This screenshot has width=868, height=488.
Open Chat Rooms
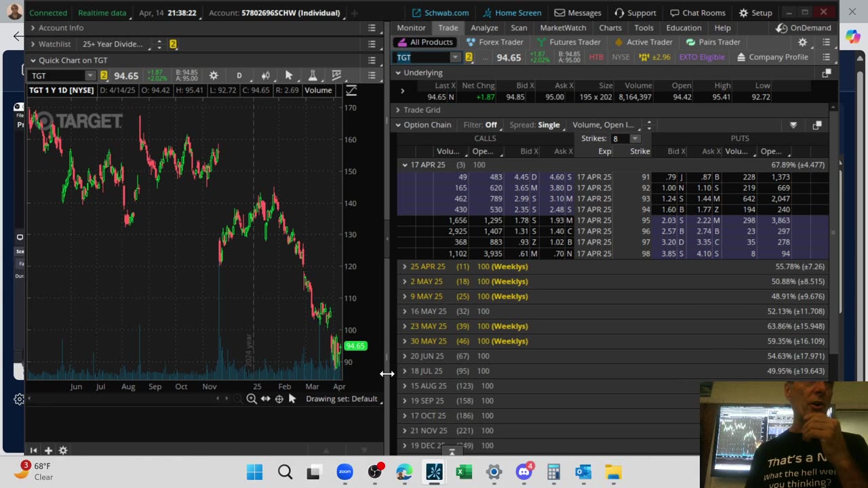(x=697, y=13)
